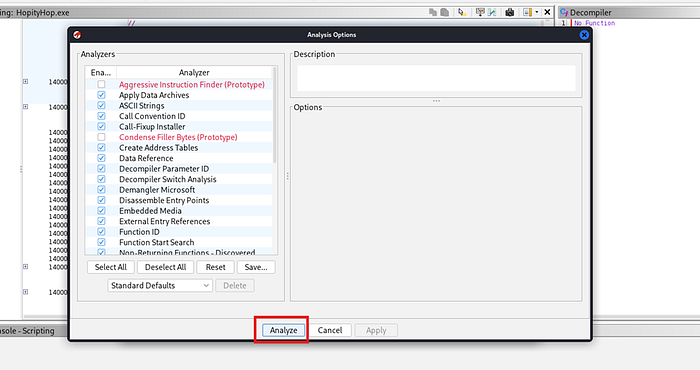This screenshot has width=700, height=370.
Task: Click the Ghidra dragon icon in dialog title
Action: pyautogui.click(x=77, y=35)
